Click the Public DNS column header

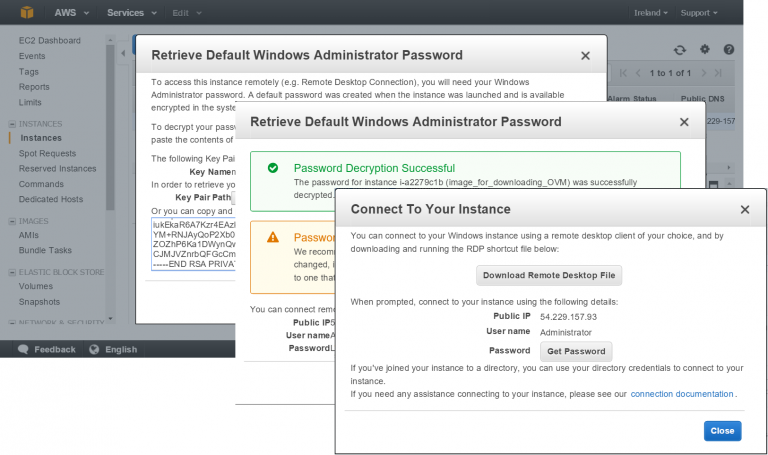(702, 98)
